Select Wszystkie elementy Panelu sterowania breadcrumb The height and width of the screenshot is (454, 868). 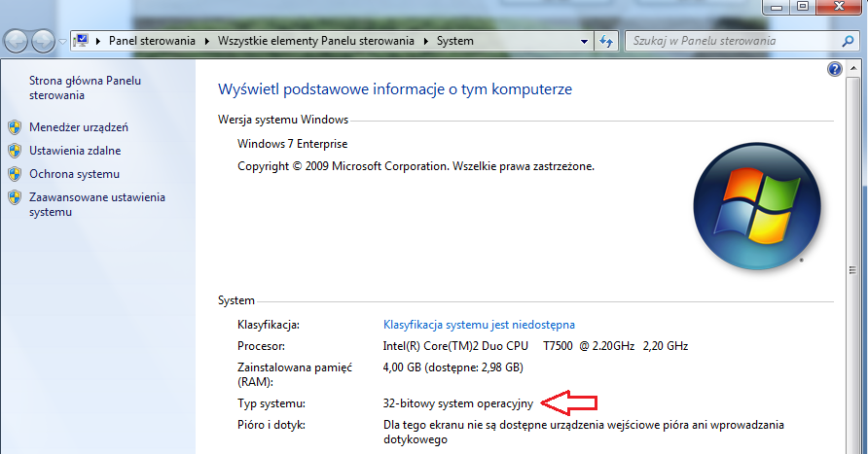[x=315, y=41]
